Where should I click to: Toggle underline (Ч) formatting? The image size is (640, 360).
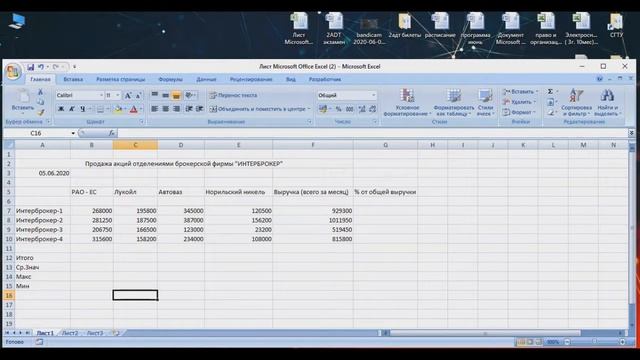(82, 109)
